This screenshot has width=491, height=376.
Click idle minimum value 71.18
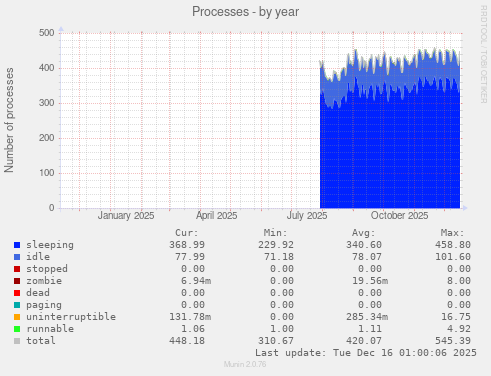(279, 257)
